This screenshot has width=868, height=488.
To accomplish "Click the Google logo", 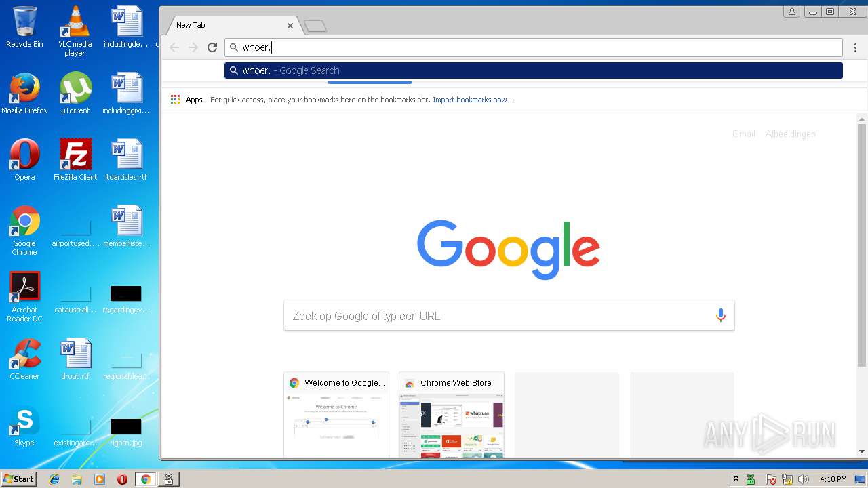I will coord(509,249).
